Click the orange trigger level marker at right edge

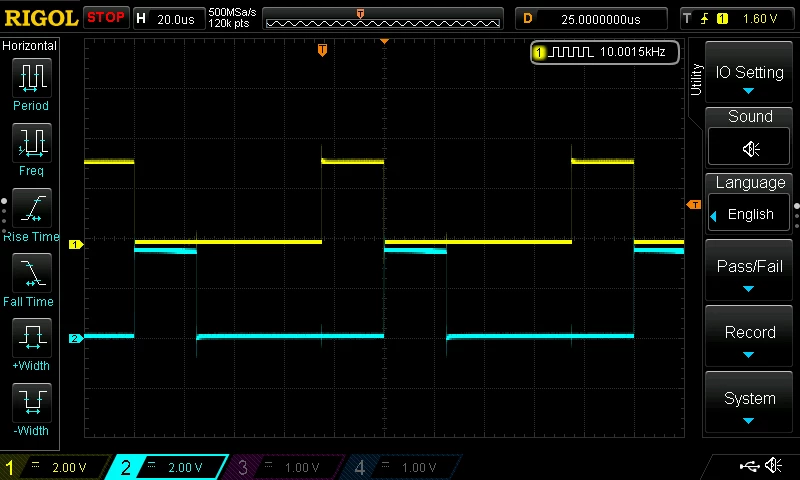coord(694,205)
